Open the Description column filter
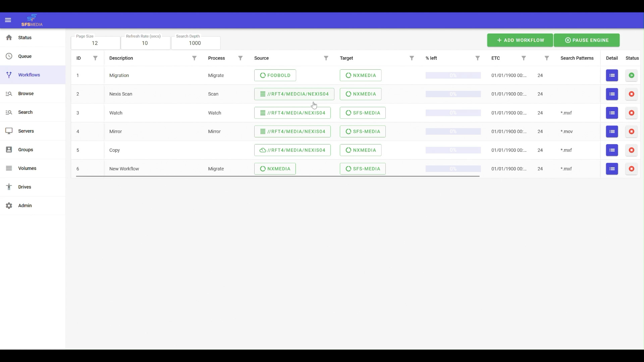Viewport: 644px width, 362px height. (194, 58)
